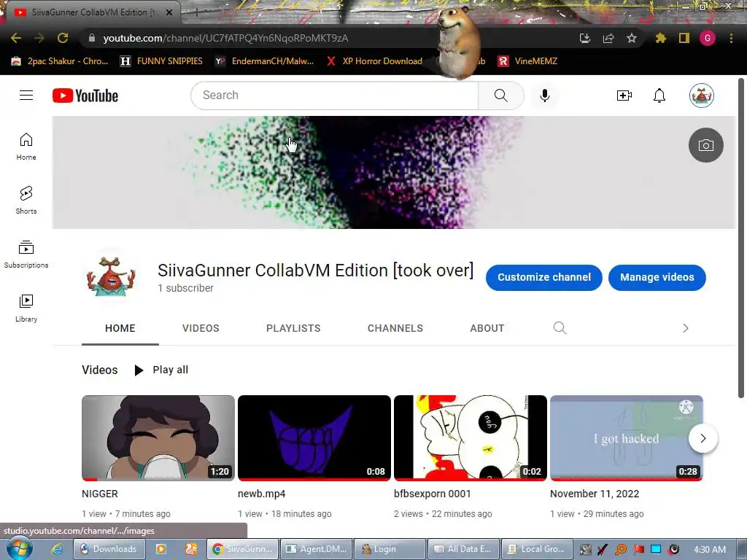Click the November 11, 2022 title

pos(595,494)
